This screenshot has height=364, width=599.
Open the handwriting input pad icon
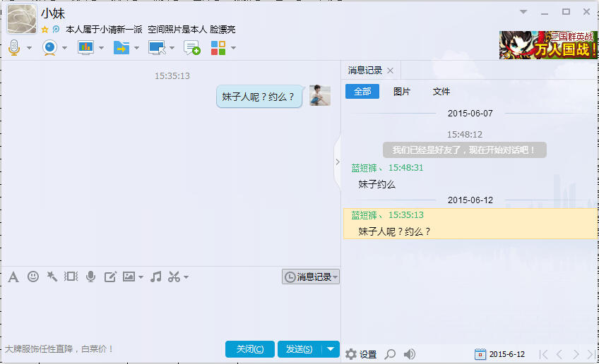coord(110,277)
